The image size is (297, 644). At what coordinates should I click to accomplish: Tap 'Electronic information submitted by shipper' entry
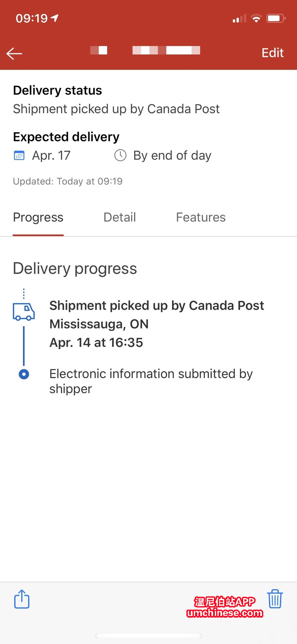pos(151,381)
